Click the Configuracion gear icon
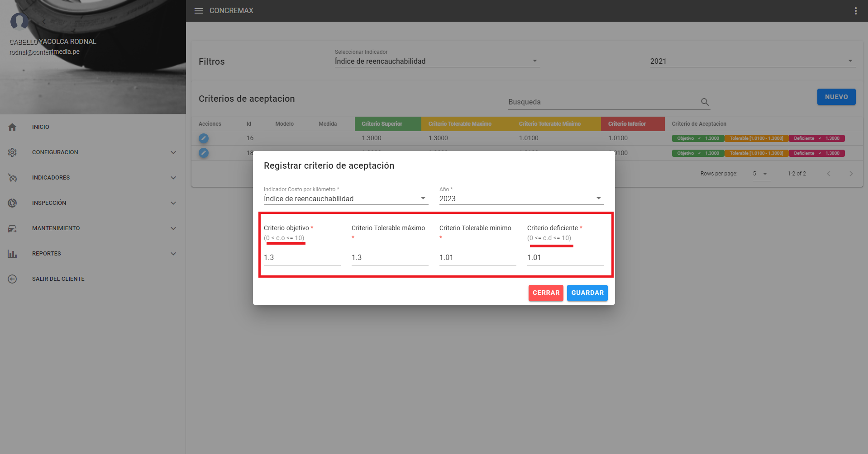Screen dimensions: 868x454 click(12, 152)
